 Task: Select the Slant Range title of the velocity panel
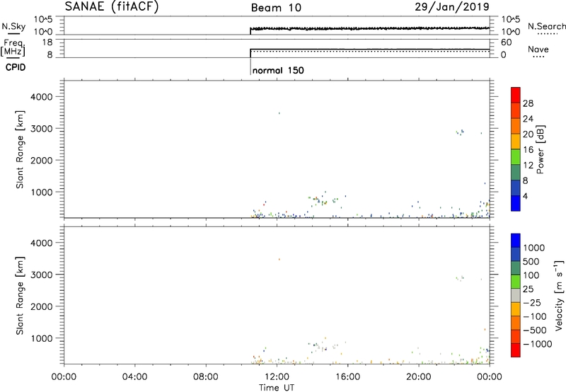[20, 296]
